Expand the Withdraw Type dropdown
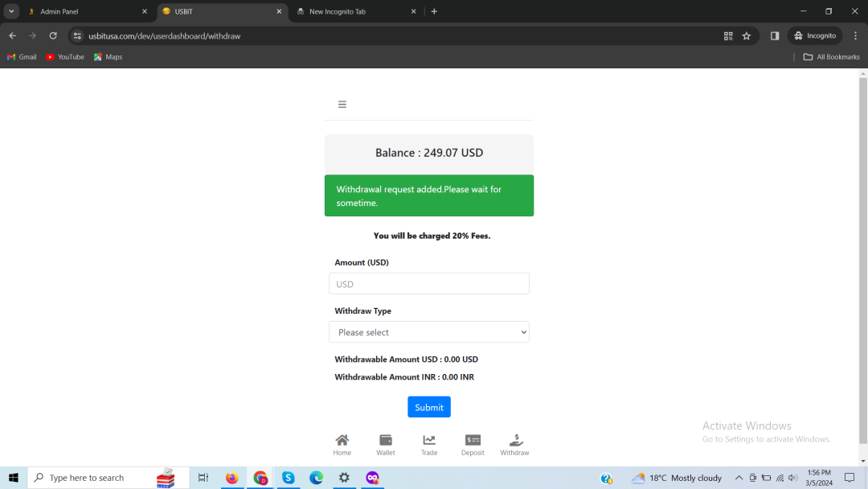 point(429,332)
